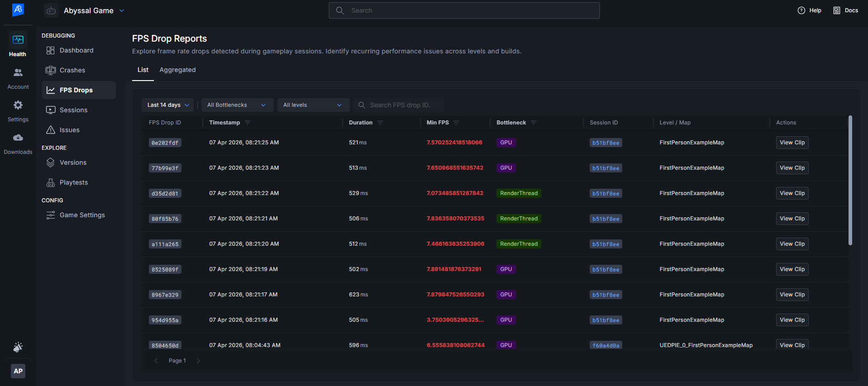The image size is (868, 386).
Task: Open the All levels filter dropdown
Action: (x=313, y=105)
